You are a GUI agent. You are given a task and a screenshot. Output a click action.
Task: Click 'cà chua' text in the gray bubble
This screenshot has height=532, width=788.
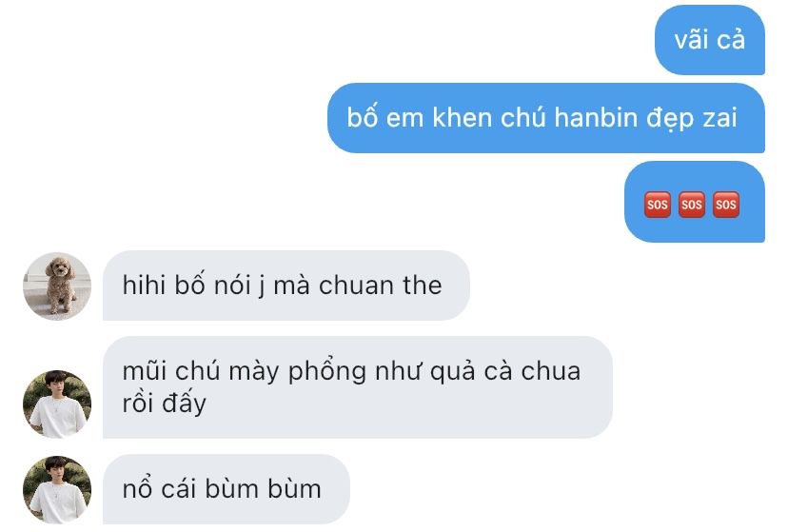click(x=532, y=371)
